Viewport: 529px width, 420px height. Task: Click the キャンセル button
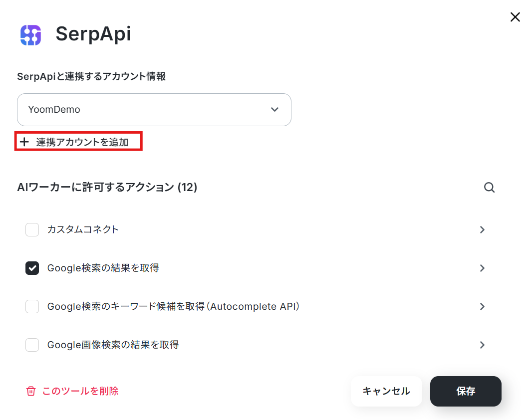tap(386, 391)
